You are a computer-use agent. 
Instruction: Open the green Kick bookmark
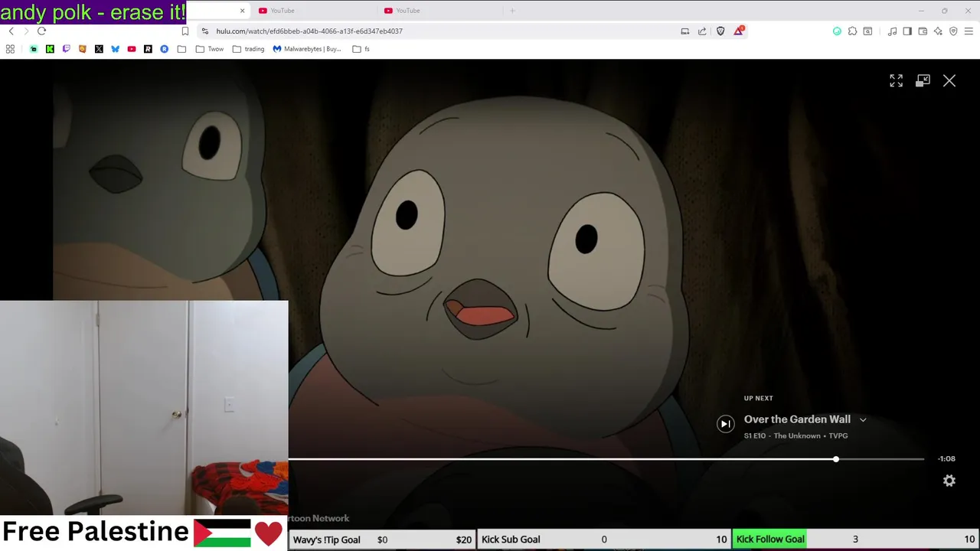pyautogui.click(x=50, y=49)
